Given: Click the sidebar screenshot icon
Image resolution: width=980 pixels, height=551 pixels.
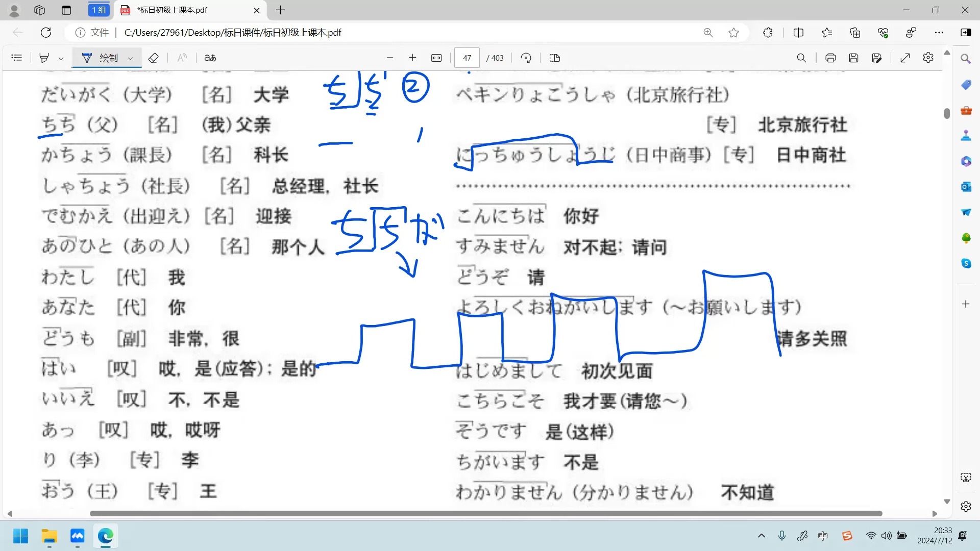Looking at the screenshot, I should pyautogui.click(x=966, y=478).
